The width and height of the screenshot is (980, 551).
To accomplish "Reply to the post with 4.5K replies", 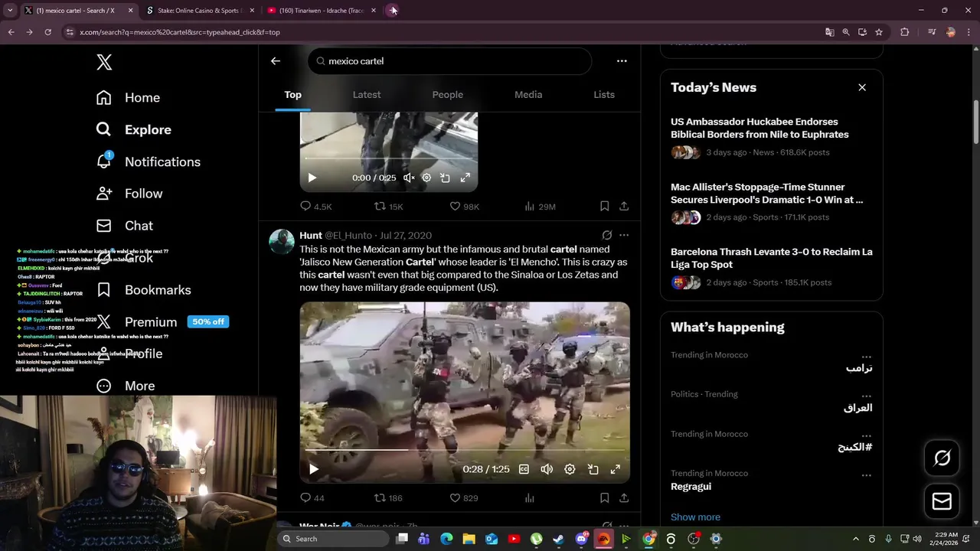I will pos(315,207).
